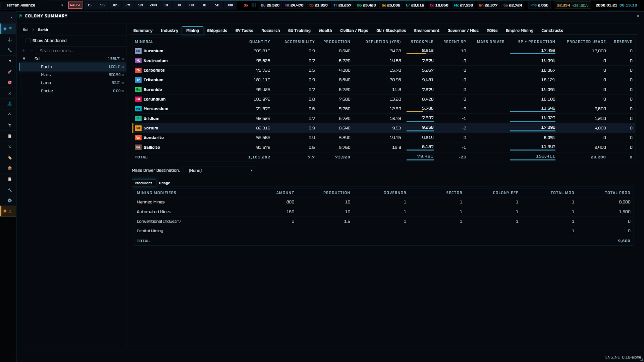The image size is (644, 362).
Task: Open the anchor icon in the sidebar
Action: pos(10,40)
